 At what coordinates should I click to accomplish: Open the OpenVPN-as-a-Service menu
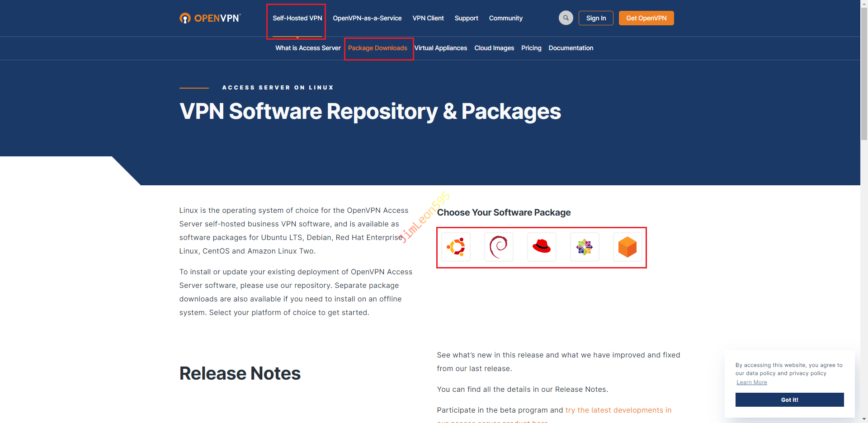point(367,18)
